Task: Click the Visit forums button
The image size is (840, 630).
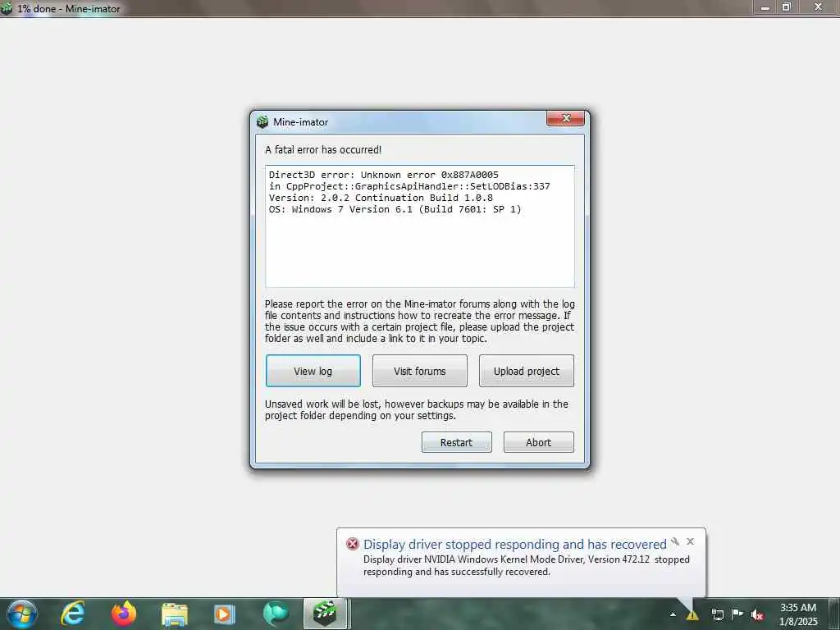Action: coord(419,371)
